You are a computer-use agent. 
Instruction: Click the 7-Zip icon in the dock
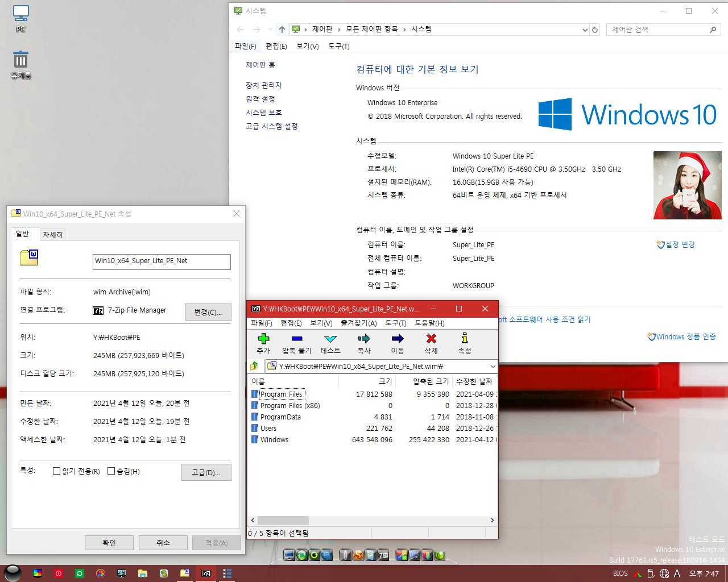384,555
